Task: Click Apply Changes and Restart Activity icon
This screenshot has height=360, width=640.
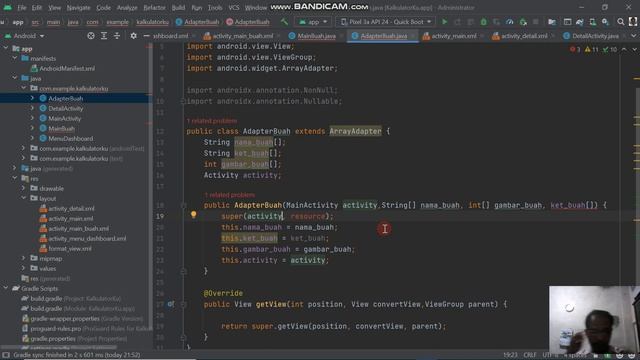Action: 457,22
